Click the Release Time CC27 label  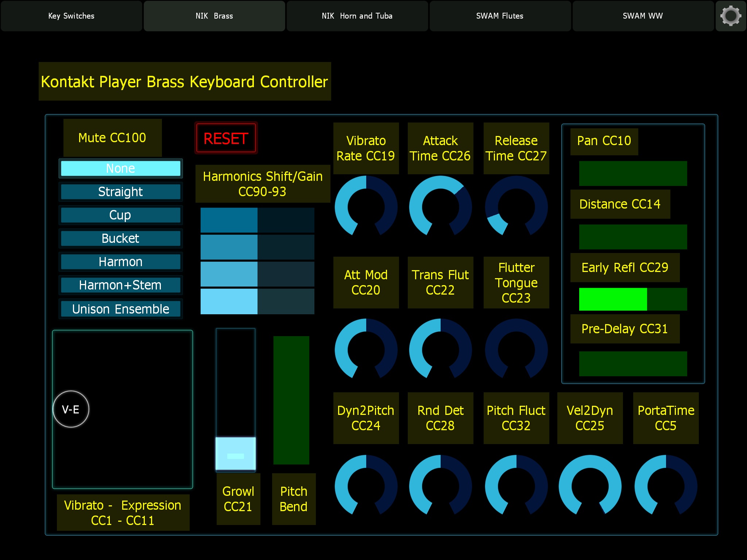(516, 148)
